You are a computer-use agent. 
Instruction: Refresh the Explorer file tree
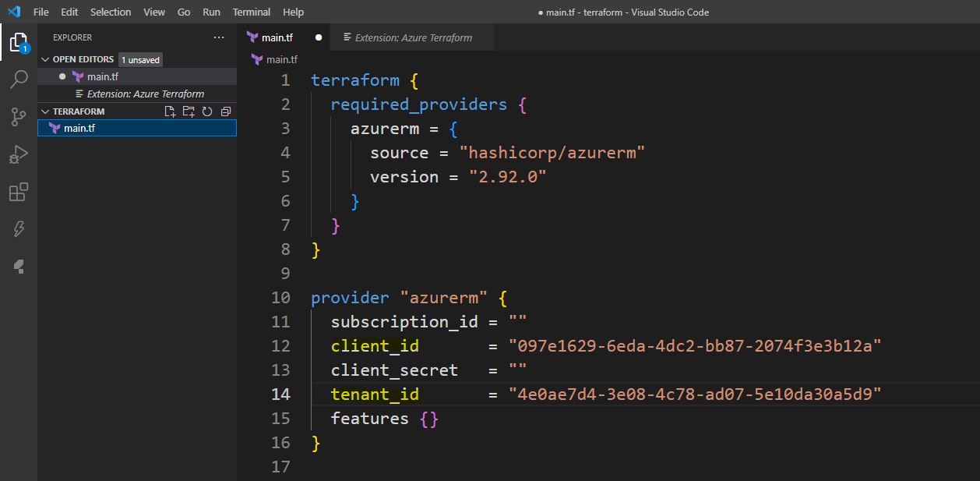(x=207, y=111)
